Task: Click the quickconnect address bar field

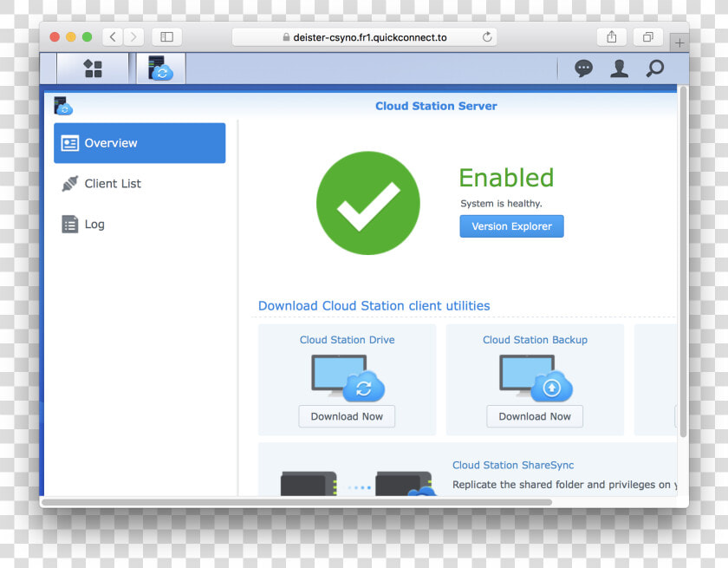Action: (364, 37)
